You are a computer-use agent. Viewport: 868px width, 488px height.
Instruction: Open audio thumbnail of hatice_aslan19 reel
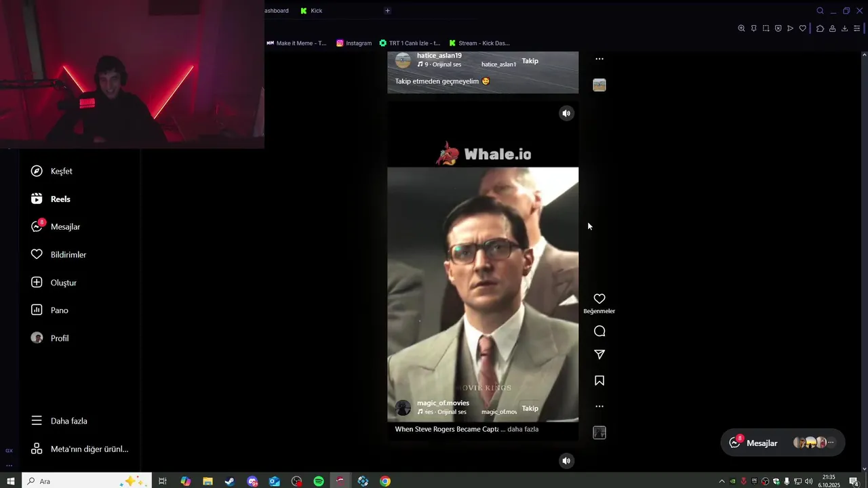pyautogui.click(x=599, y=85)
